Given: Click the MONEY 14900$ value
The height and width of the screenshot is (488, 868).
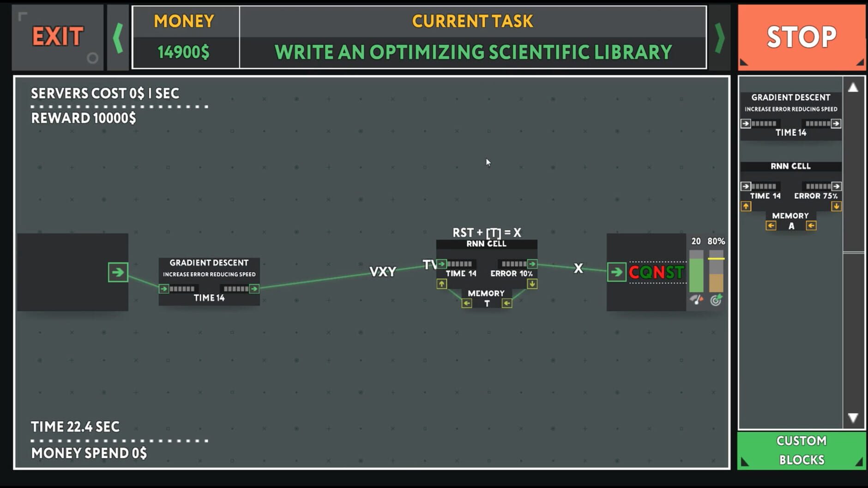Looking at the screenshot, I should (x=183, y=52).
